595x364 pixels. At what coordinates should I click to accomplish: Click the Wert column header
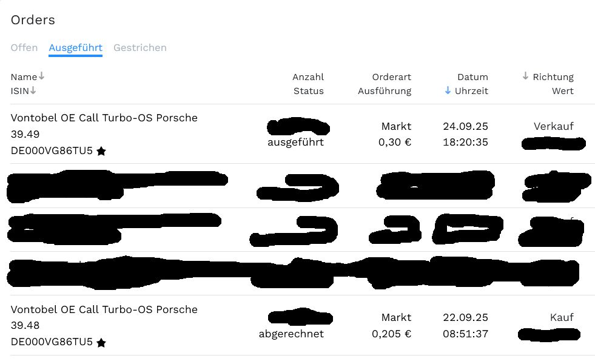pos(562,91)
